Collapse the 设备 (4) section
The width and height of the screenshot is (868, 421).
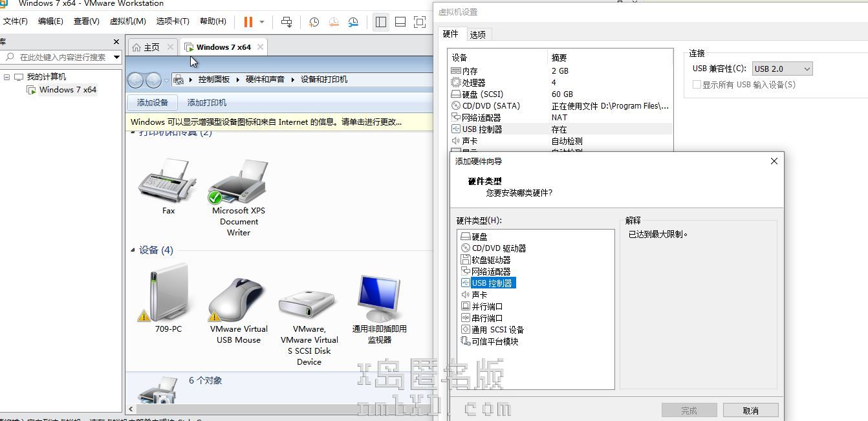tap(133, 250)
